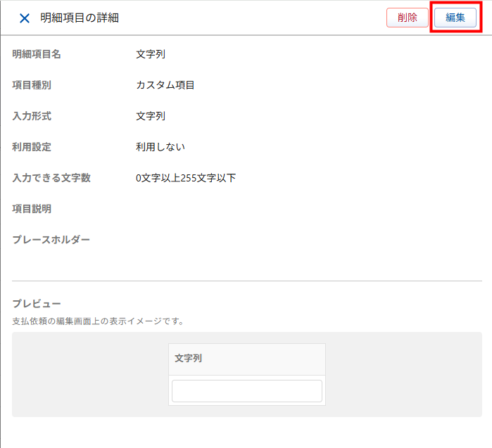Click the 利用しない value text
This screenshot has height=448, width=492.
tap(160, 147)
